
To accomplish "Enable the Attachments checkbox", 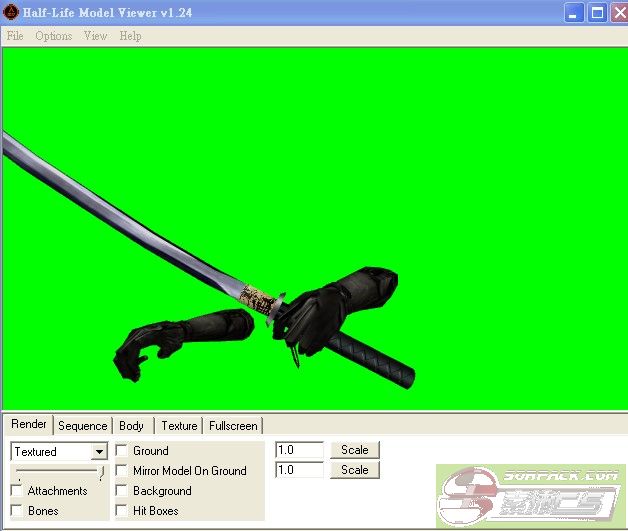I will coord(17,491).
